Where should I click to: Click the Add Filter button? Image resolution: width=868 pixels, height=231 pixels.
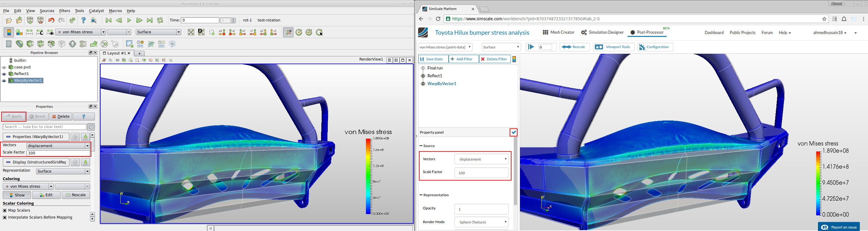point(464,59)
